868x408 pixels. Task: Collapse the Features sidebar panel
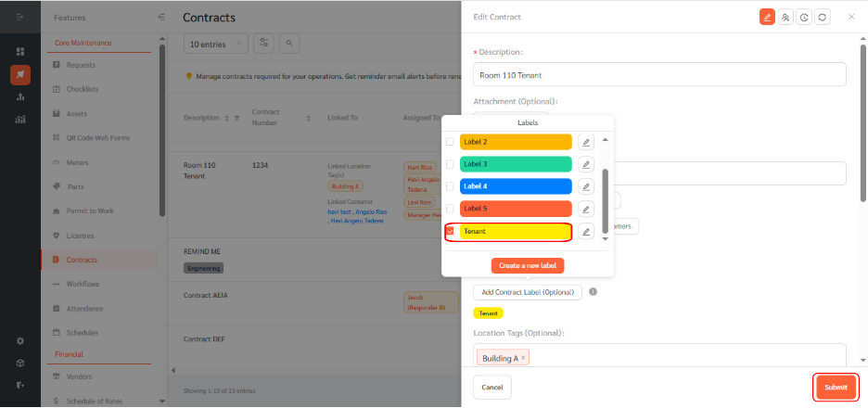point(161,18)
